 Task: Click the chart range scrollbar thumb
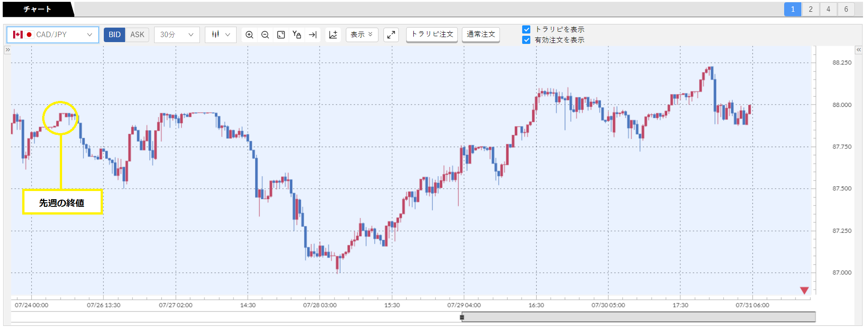click(639, 317)
